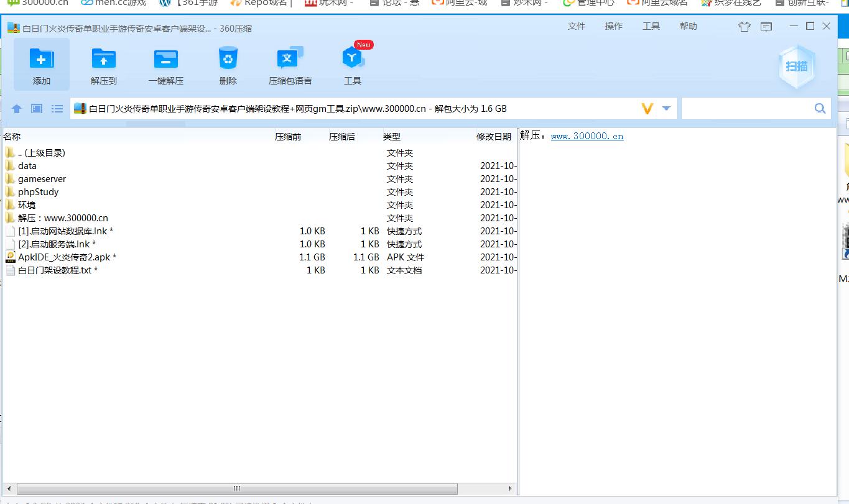The width and height of the screenshot is (849, 504).
Task: Click the search input field
Action: pyautogui.click(x=746, y=109)
